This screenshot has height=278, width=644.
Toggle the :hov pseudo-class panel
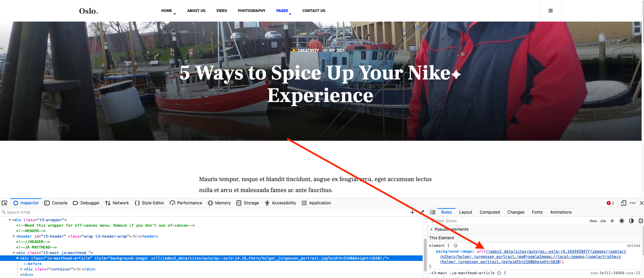pos(593,221)
